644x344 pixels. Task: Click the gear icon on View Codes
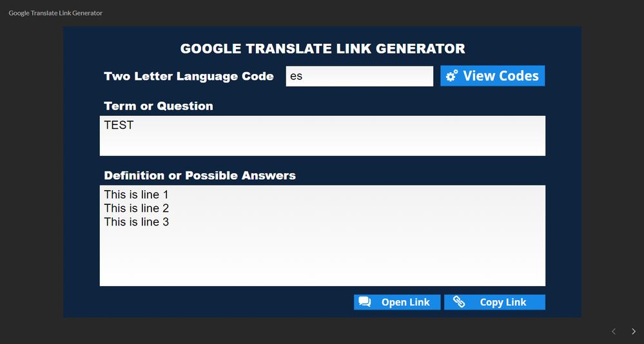(x=452, y=76)
